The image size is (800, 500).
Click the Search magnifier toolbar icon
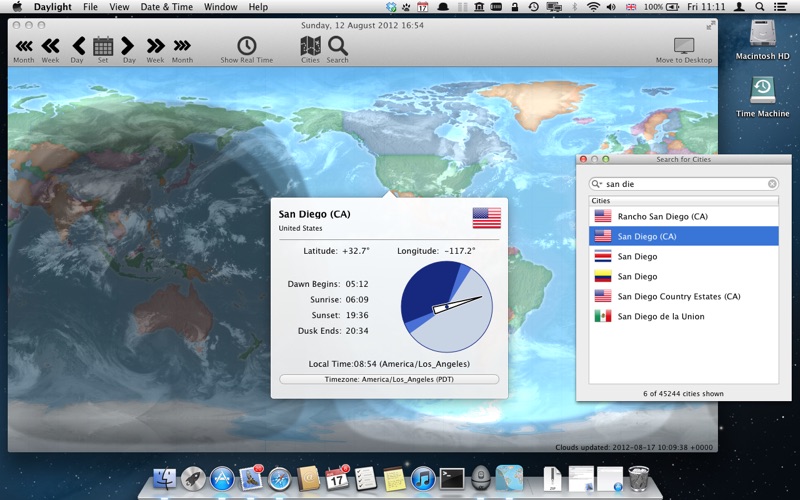pos(337,46)
